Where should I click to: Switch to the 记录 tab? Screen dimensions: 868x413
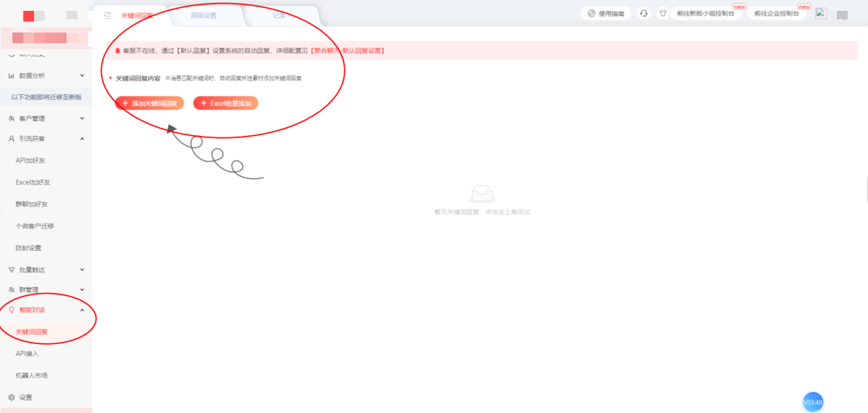coord(279,15)
